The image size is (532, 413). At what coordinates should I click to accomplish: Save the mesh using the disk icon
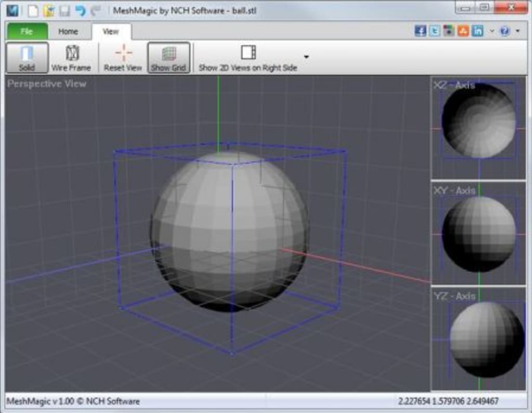click(x=64, y=9)
